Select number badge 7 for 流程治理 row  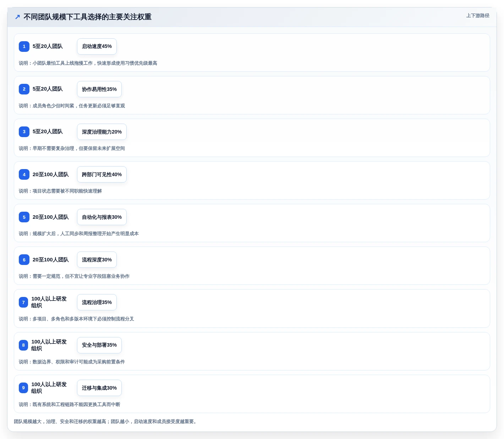(x=23, y=302)
